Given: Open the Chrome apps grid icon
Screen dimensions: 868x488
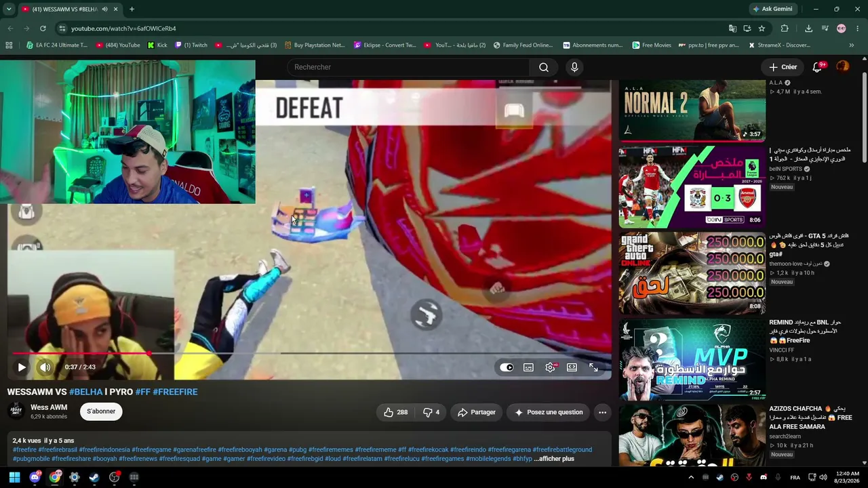Looking at the screenshot, I should tap(9, 45).
